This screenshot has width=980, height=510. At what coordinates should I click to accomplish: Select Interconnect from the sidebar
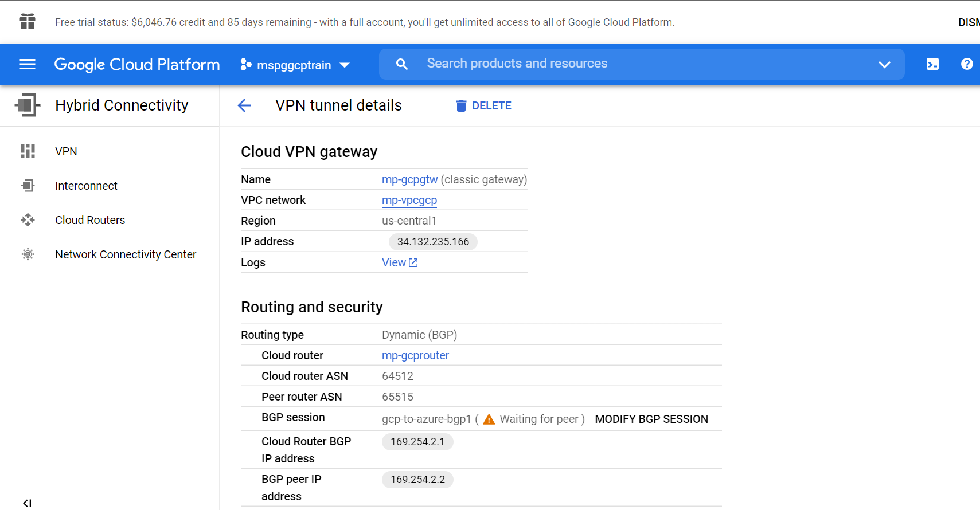[x=86, y=185]
